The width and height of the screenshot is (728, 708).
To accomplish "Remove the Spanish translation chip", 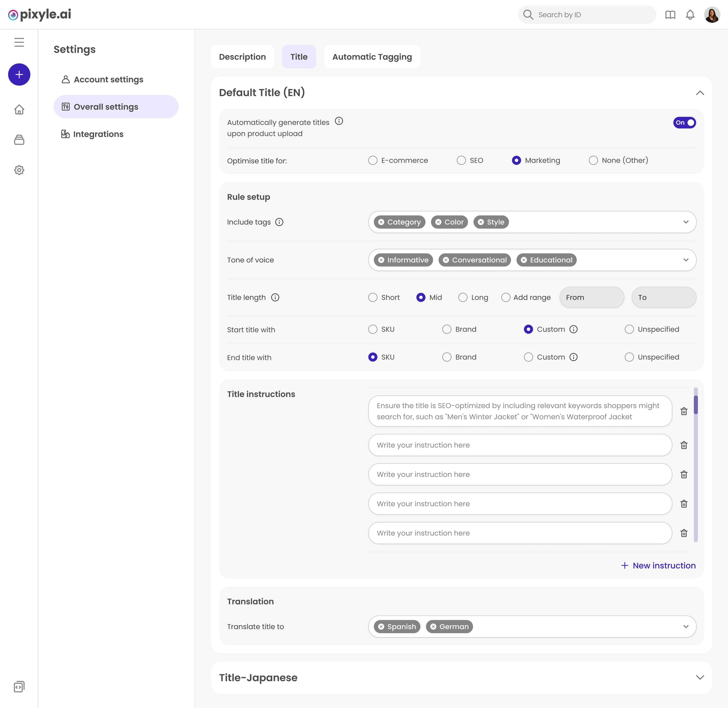I will (x=381, y=627).
